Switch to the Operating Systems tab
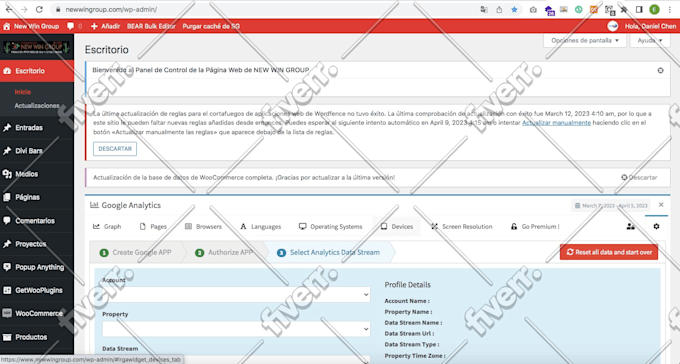 (x=330, y=226)
